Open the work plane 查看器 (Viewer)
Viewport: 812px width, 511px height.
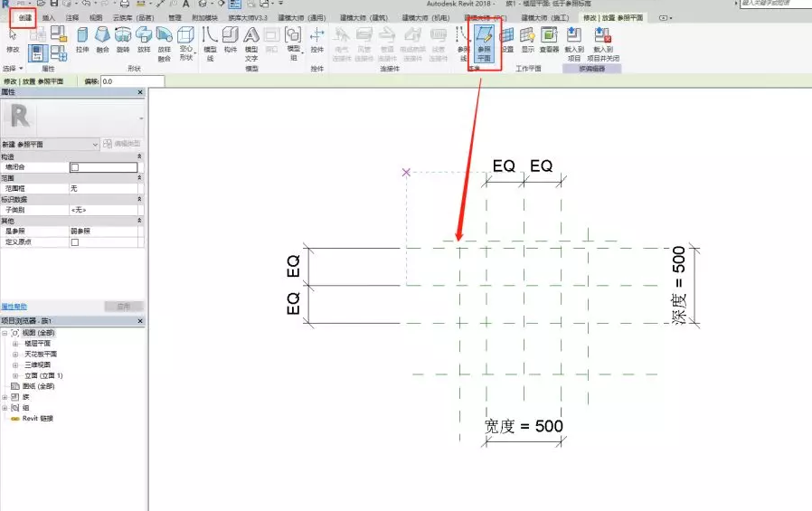point(549,40)
